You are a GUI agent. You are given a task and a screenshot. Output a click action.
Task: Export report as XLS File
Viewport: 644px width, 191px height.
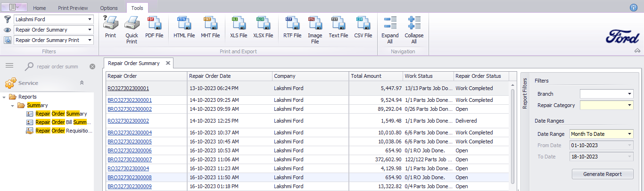tap(238, 27)
